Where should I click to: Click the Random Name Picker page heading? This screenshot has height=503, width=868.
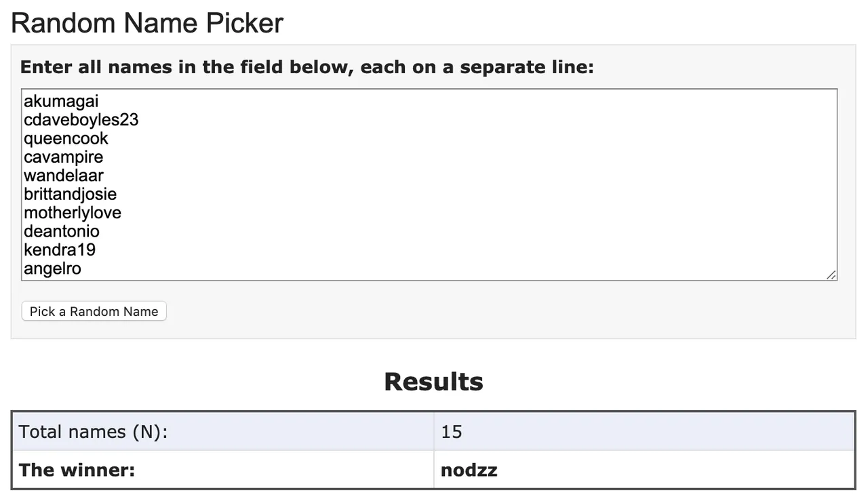pos(147,23)
